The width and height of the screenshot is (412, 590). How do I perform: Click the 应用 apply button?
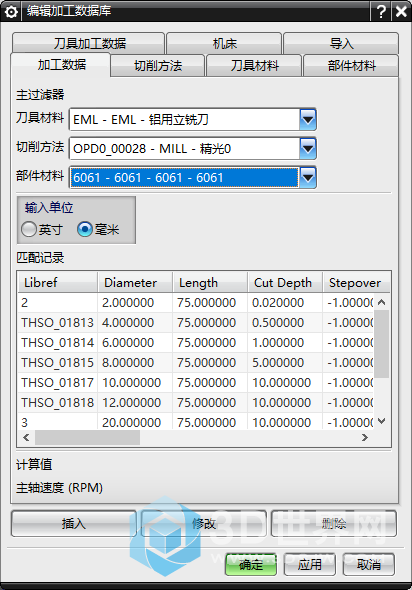[310, 564]
